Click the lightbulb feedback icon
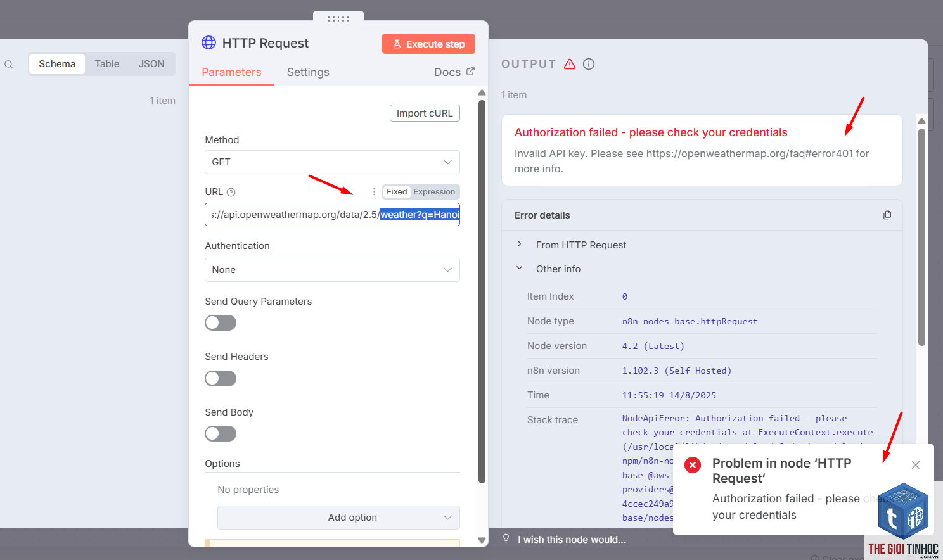The height and width of the screenshot is (560, 943). coord(506,538)
